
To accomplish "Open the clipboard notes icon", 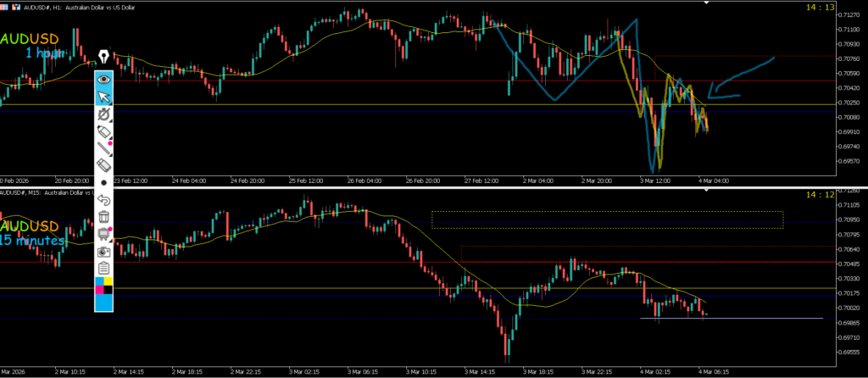I will pyautogui.click(x=103, y=268).
